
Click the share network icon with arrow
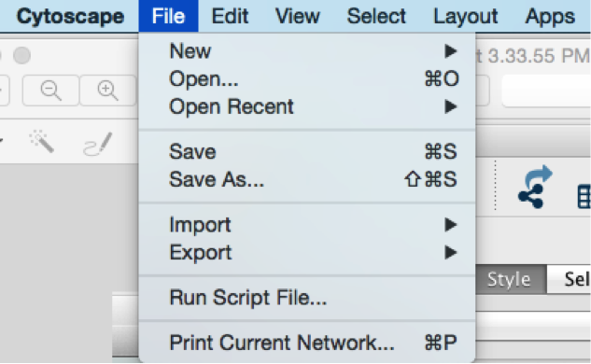534,187
